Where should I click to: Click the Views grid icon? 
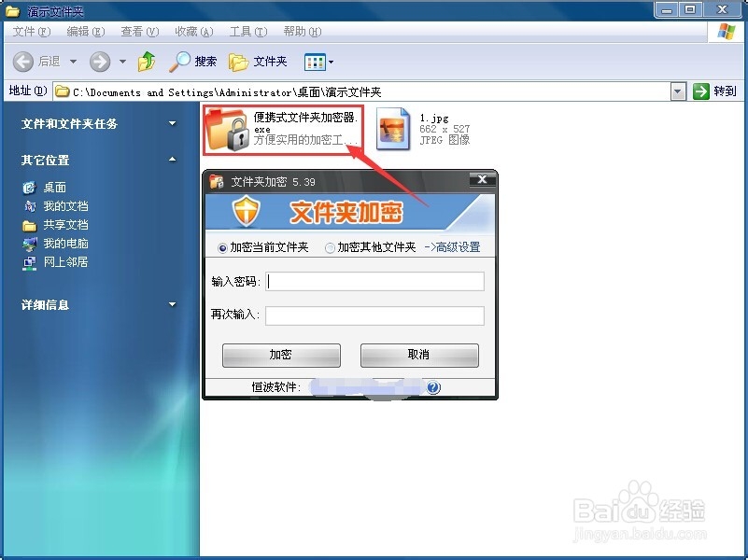pyautogui.click(x=315, y=62)
